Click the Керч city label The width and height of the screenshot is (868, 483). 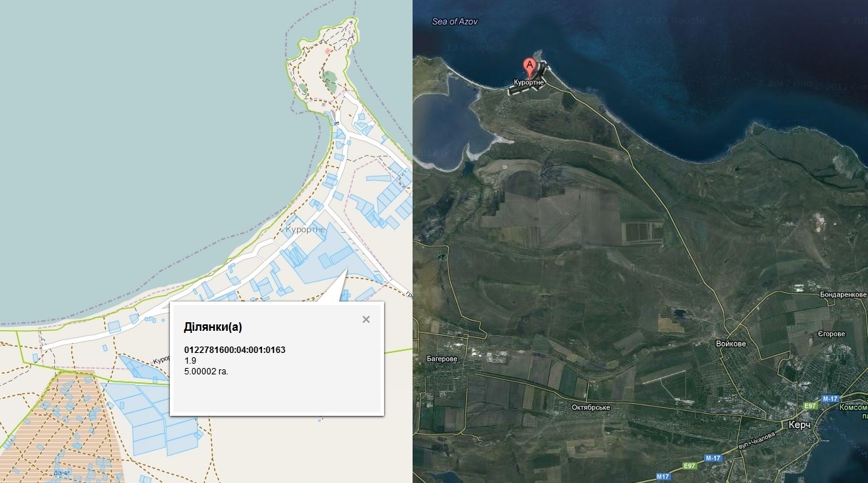[799, 424]
